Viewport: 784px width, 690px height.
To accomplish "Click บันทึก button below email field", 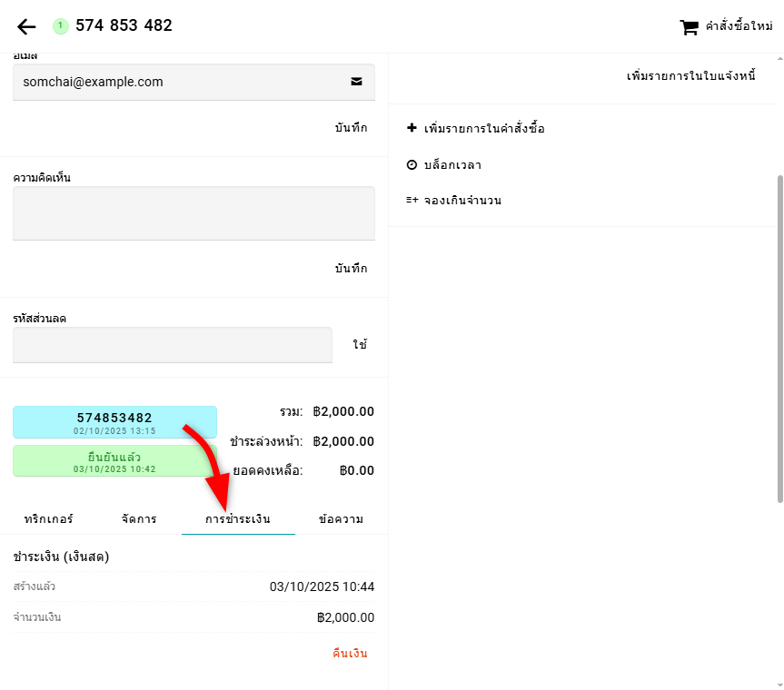I will pos(351,128).
